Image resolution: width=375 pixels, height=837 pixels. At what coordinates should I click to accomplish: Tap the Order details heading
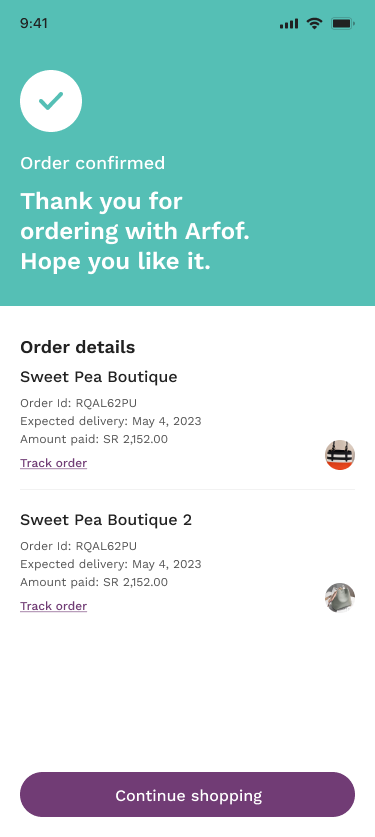coord(77,348)
